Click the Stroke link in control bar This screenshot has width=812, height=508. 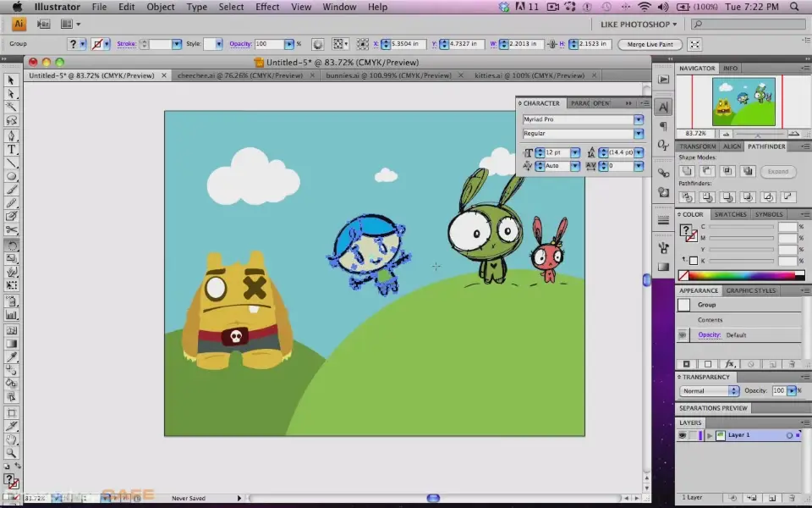point(126,43)
